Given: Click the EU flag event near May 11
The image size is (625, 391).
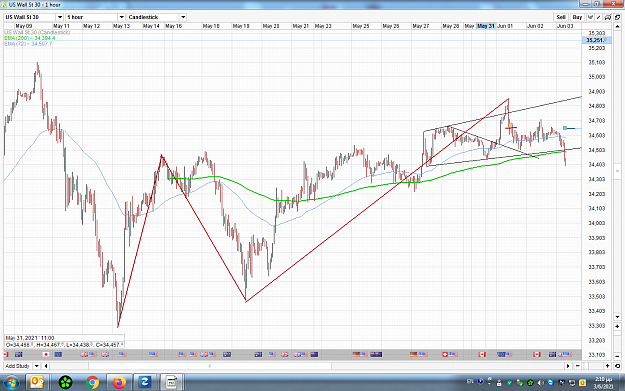Looking at the screenshot, I should click(58, 354).
